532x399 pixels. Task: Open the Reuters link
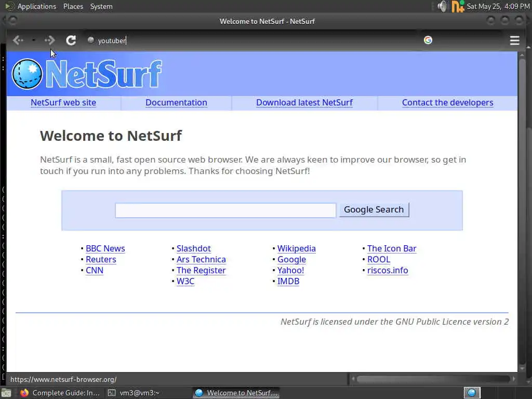(101, 259)
